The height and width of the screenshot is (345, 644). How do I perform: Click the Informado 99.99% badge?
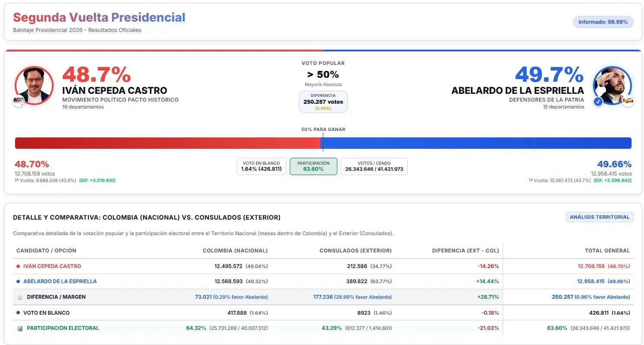603,22
